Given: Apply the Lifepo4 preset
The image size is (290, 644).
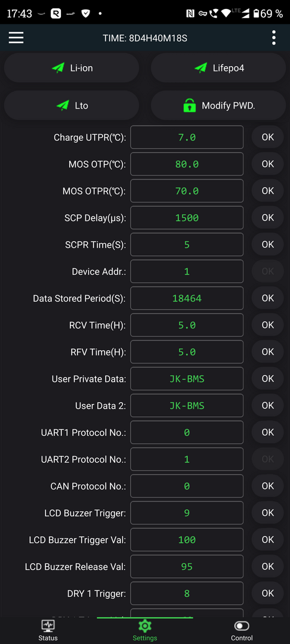Looking at the screenshot, I should point(218,68).
